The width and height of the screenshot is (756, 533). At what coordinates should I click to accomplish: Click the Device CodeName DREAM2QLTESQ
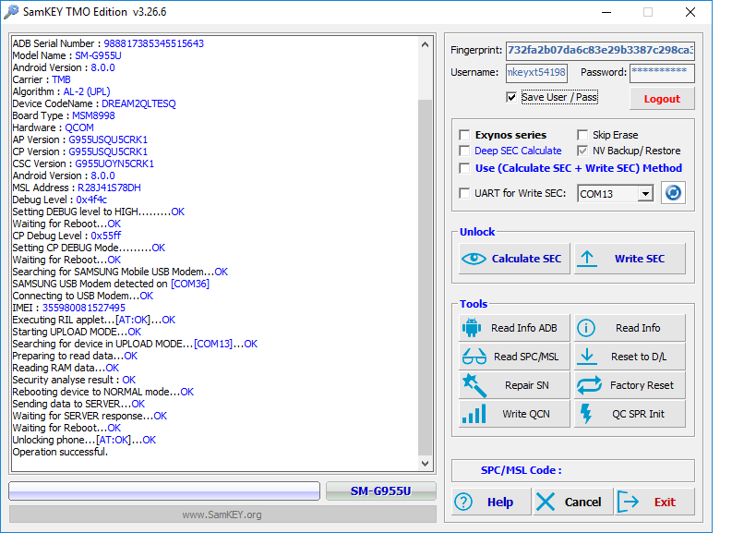point(138,103)
